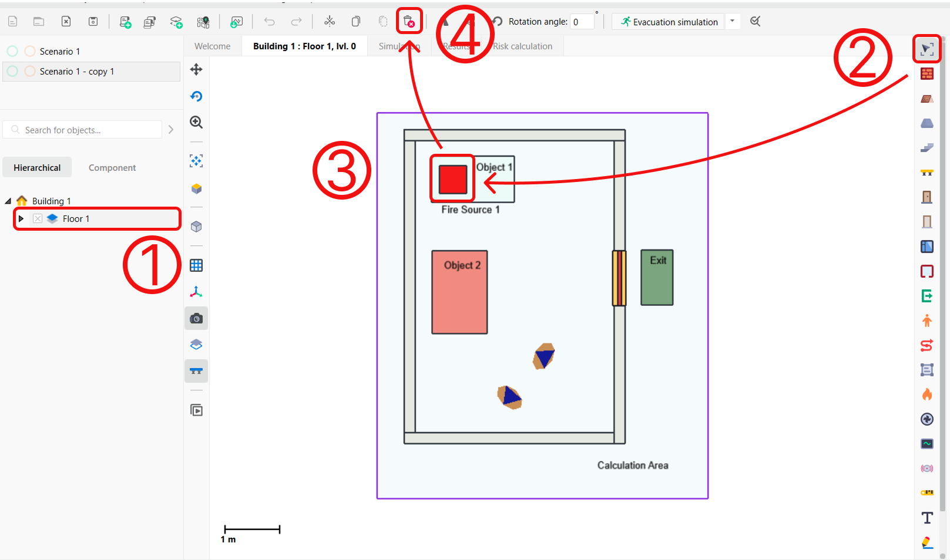The image size is (950, 560).
Task: Click the zoom magnifier tool
Action: point(196,122)
